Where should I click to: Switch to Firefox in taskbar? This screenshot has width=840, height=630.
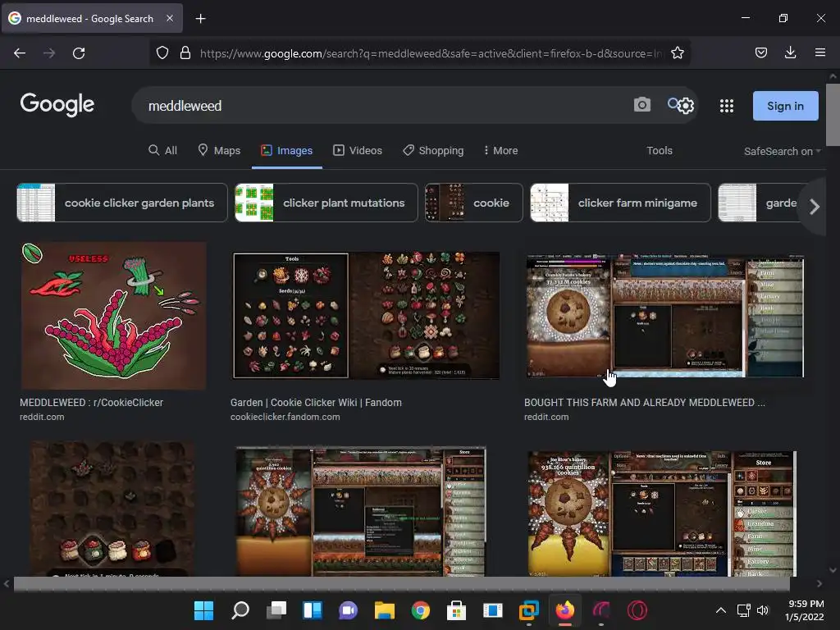(x=564, y=610)
